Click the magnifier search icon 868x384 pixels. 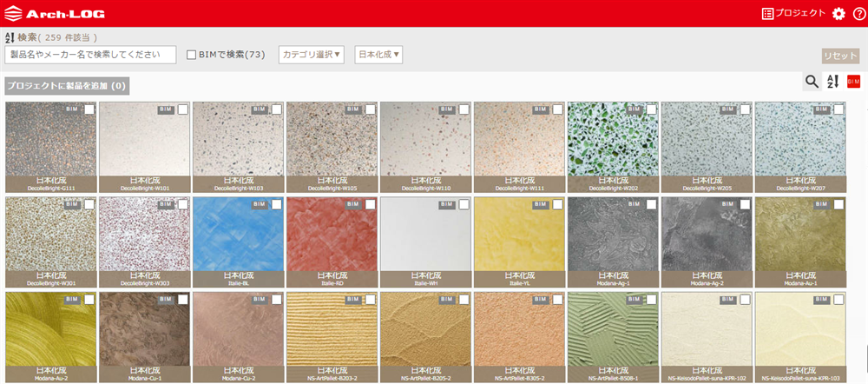812,82
